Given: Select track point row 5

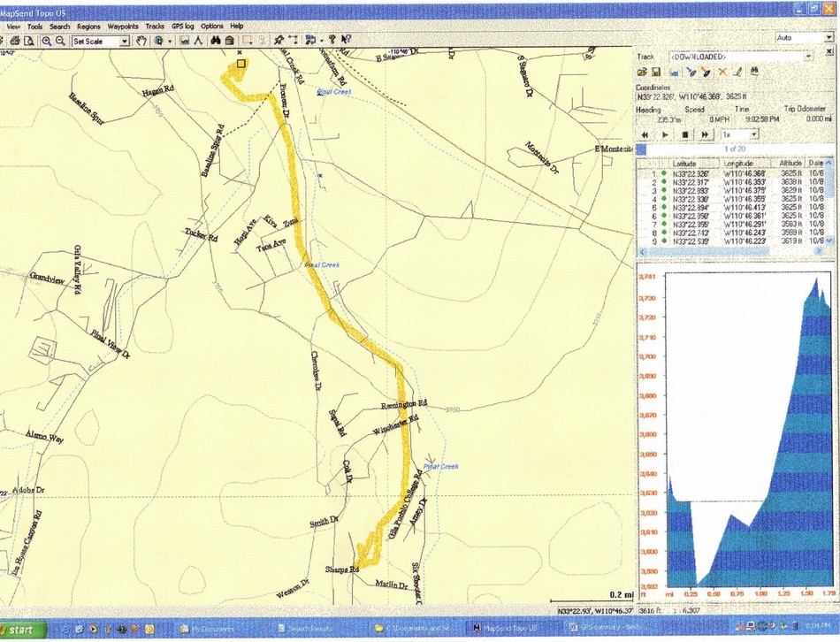Looking at the screenshot, I should point(731,208).
